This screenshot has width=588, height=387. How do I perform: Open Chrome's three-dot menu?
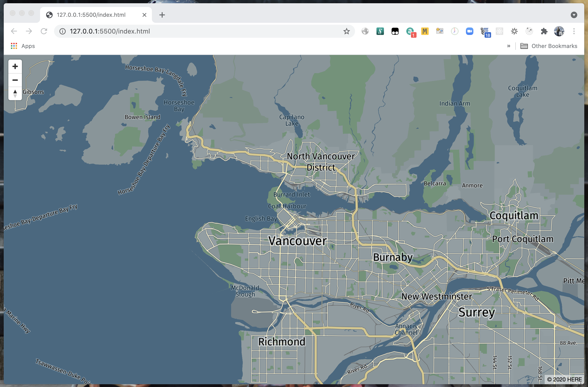click(x=574, y=31)
